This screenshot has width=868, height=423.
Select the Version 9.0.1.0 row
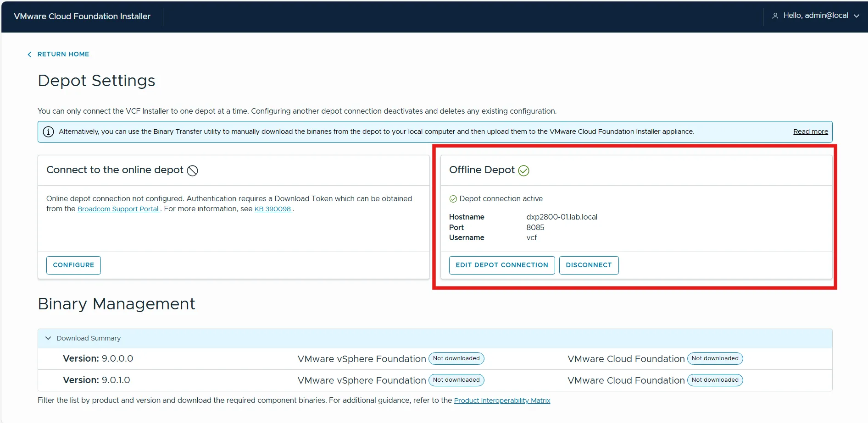[96, 380]
